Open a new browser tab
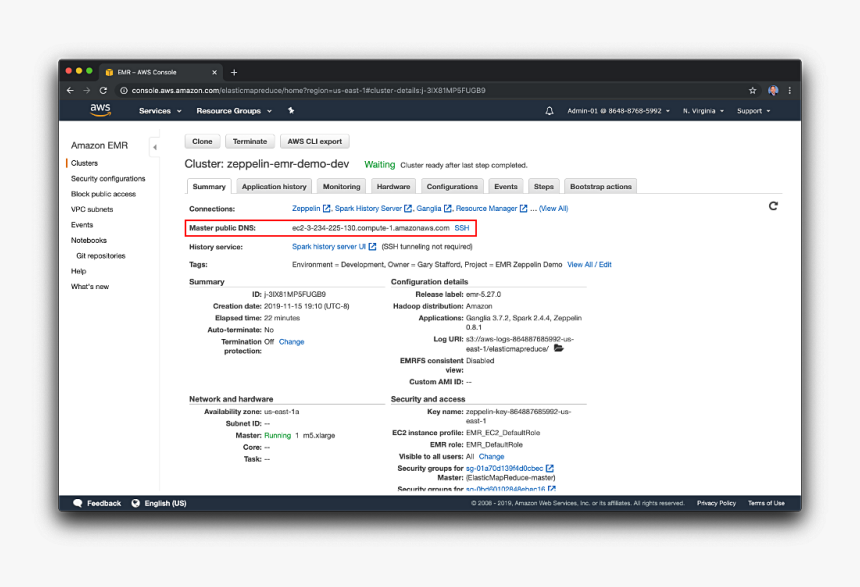Viewport: 860px width, 587px height. point(234,72)
